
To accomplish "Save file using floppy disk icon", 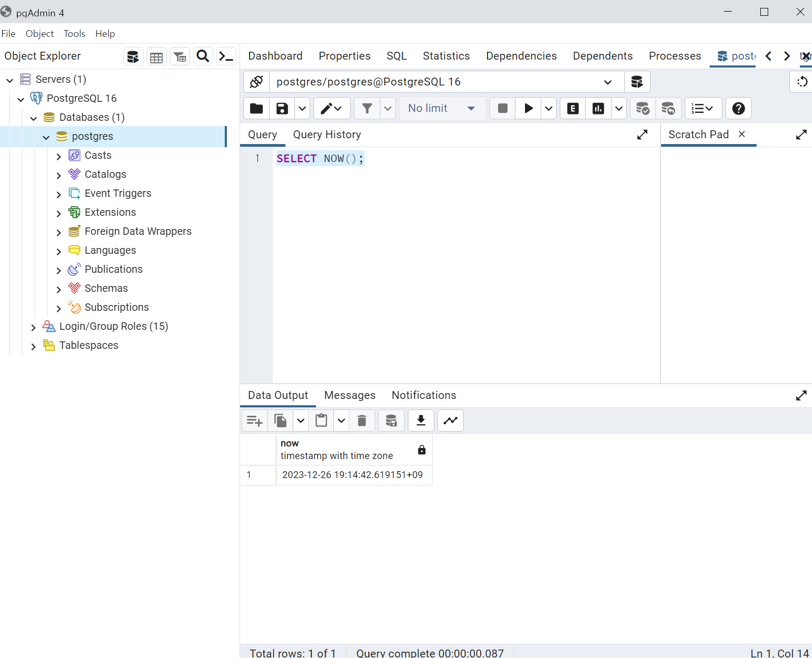I will click(282, 108).
